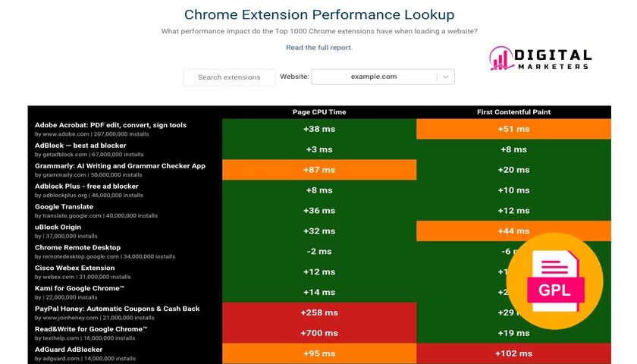Click the GPL file badge icon
The height and width of the screenshot is (364, 637).
point(555,281)
